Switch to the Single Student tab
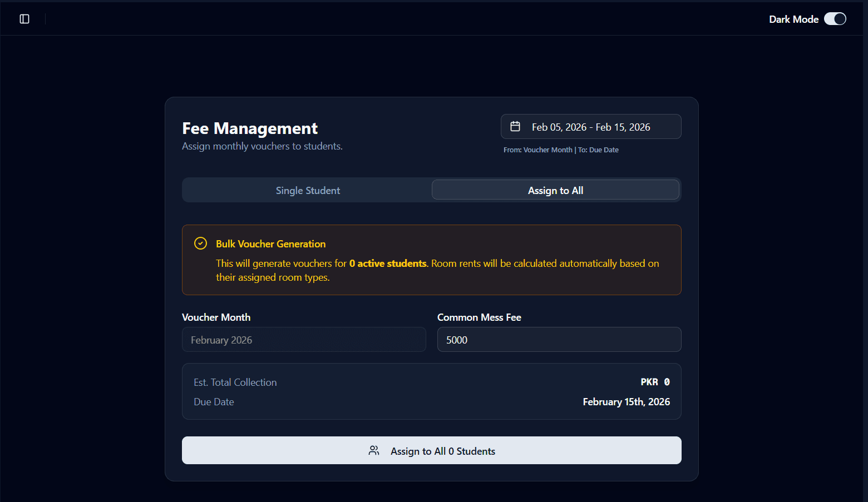Image resolution: width=868 pixels, height=502 pixels. click(307, 190)
